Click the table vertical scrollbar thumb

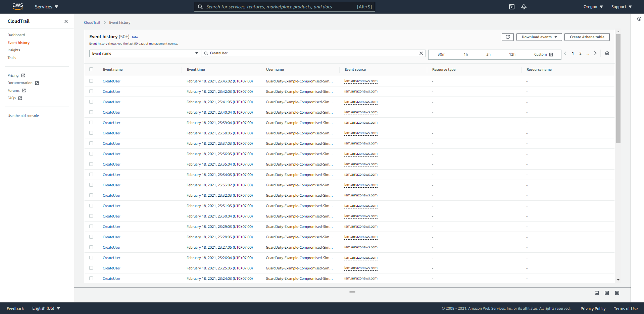click(618, 88)
